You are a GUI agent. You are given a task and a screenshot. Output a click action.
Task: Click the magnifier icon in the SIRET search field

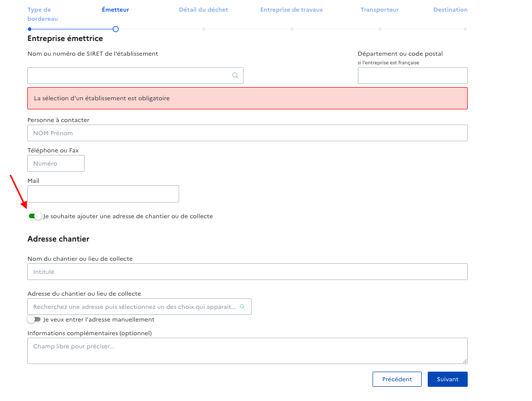235,75
